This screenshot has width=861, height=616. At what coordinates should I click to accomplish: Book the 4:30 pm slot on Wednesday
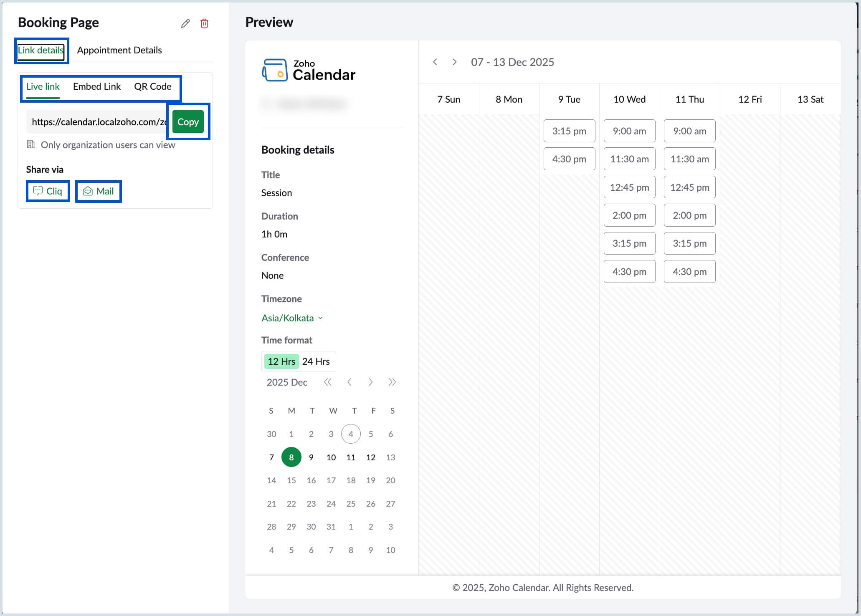(629, 272)
